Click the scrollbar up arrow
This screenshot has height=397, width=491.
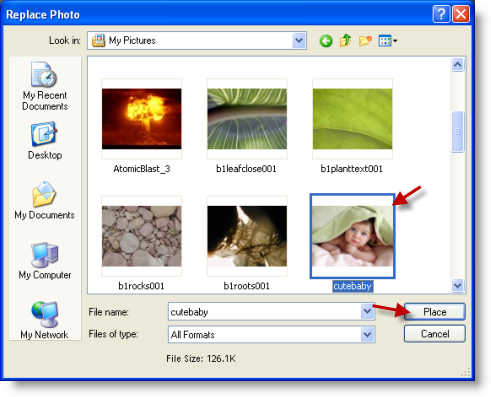tap(458, 64)
